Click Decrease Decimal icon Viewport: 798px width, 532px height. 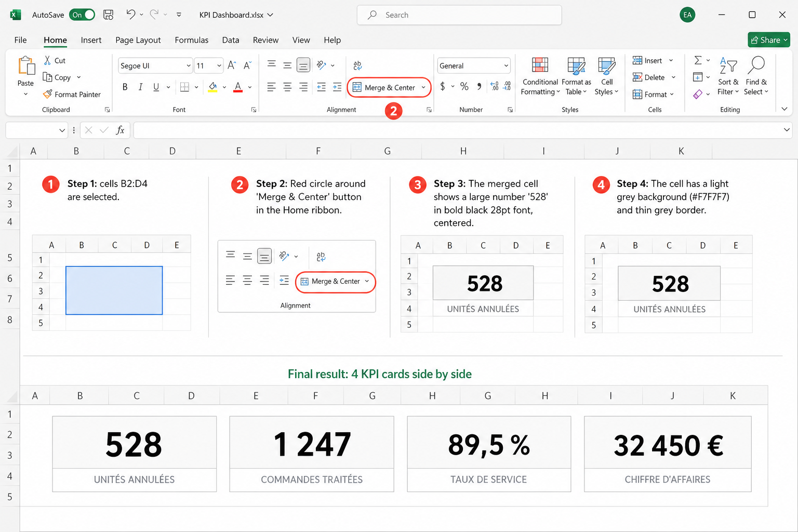coord(507,86)
